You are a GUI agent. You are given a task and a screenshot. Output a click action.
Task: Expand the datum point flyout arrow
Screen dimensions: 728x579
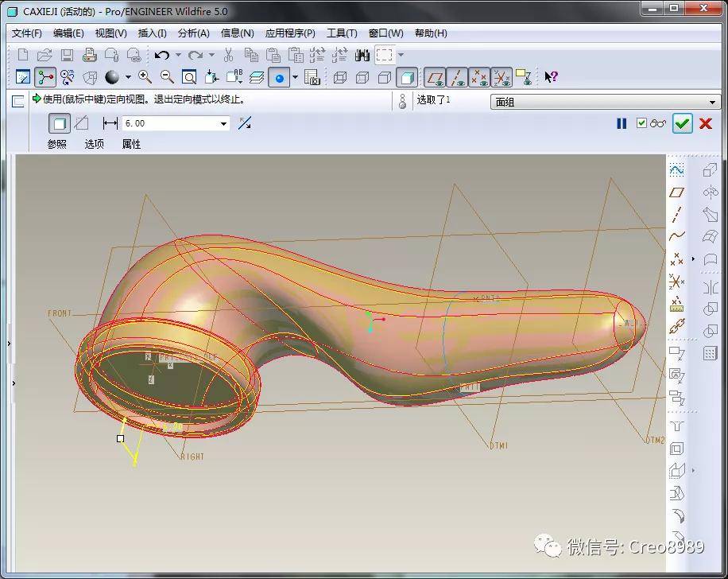click(693, 258)
